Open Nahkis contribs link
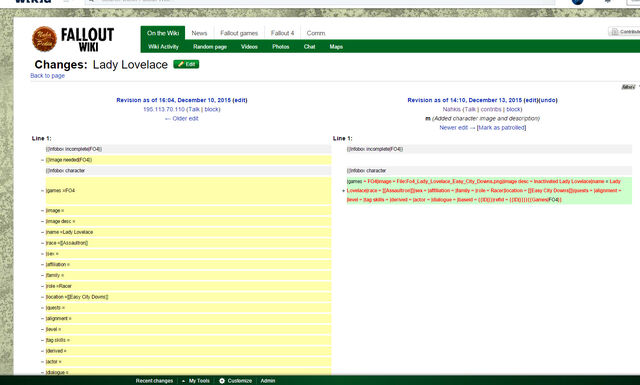 pos(491,109)
